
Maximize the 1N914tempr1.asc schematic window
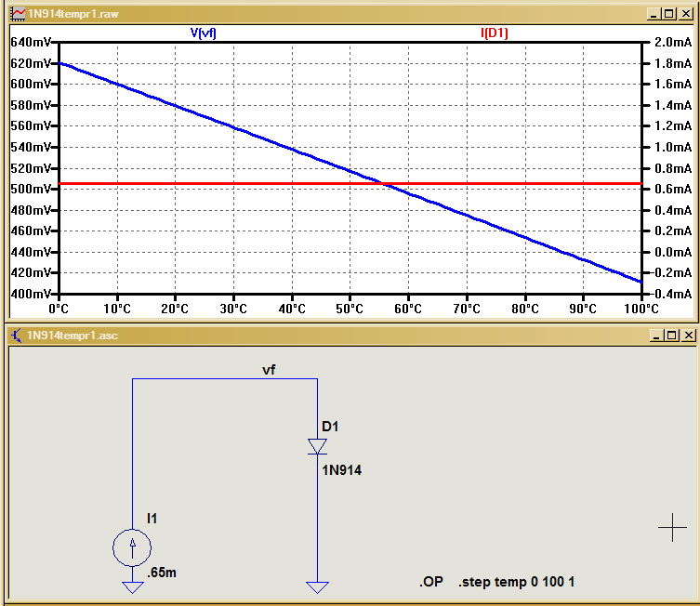(x=671, y=336)
